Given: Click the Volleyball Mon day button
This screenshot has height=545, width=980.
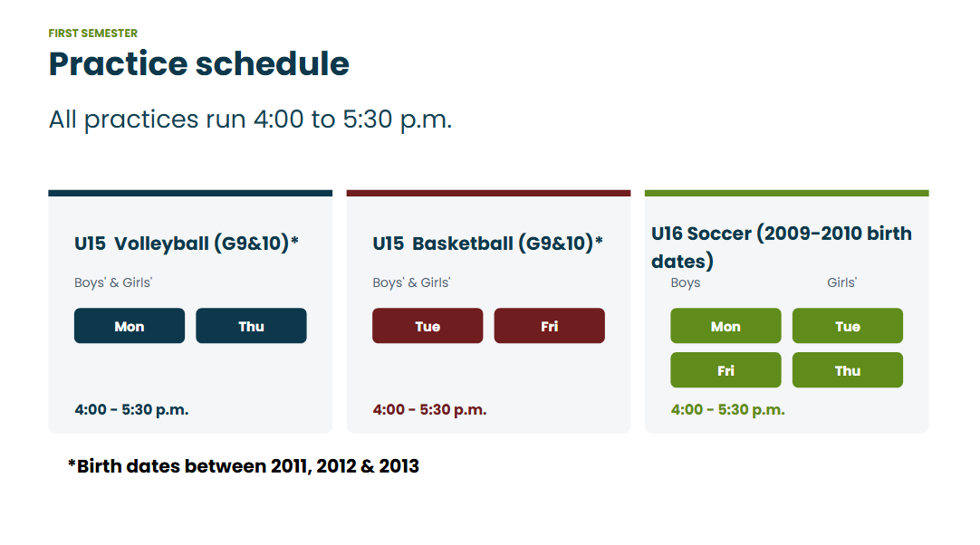Looking at the screenshot, I should coord(130,326).
